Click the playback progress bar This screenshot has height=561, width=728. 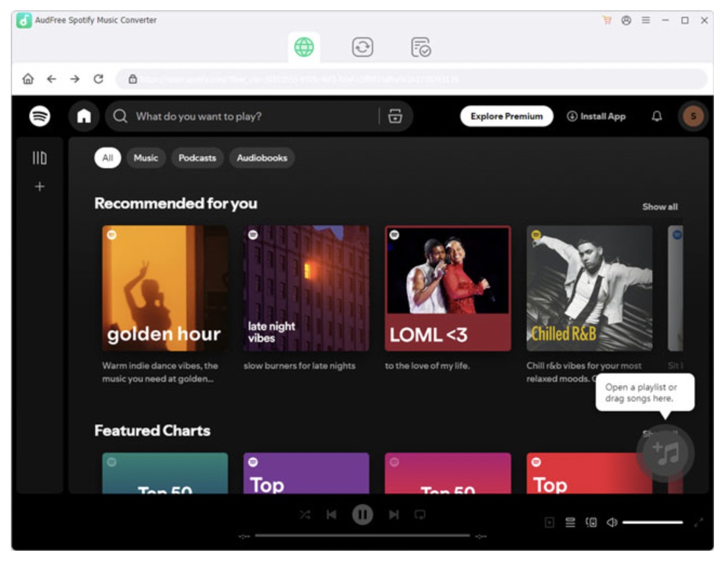362,536
